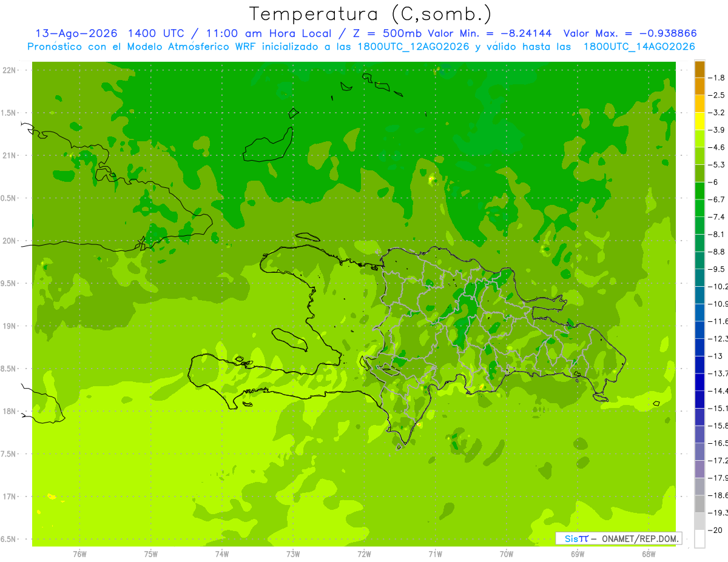This screenshot has height=562, width=728.
Task: Click the '-1.8' colorbar label
Action: [x=716, y=78]
